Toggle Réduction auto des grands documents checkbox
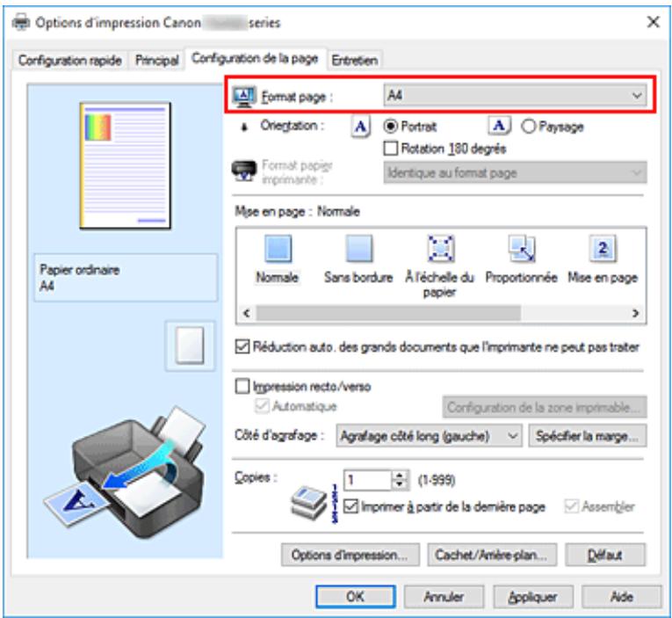Image resolution: width=672 pixels, height=618 pixels. click(242, 346)
